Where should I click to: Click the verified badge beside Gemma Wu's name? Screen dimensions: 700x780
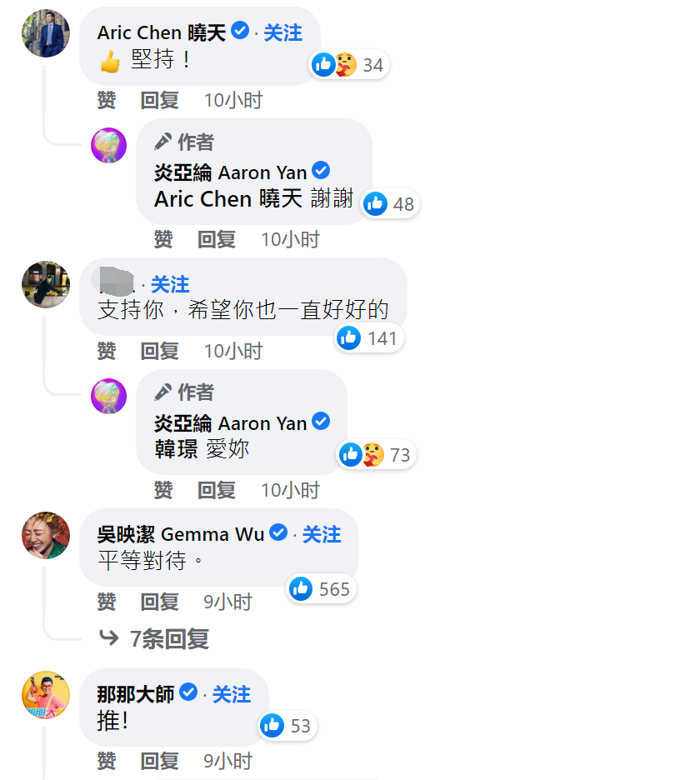[278, 532]
